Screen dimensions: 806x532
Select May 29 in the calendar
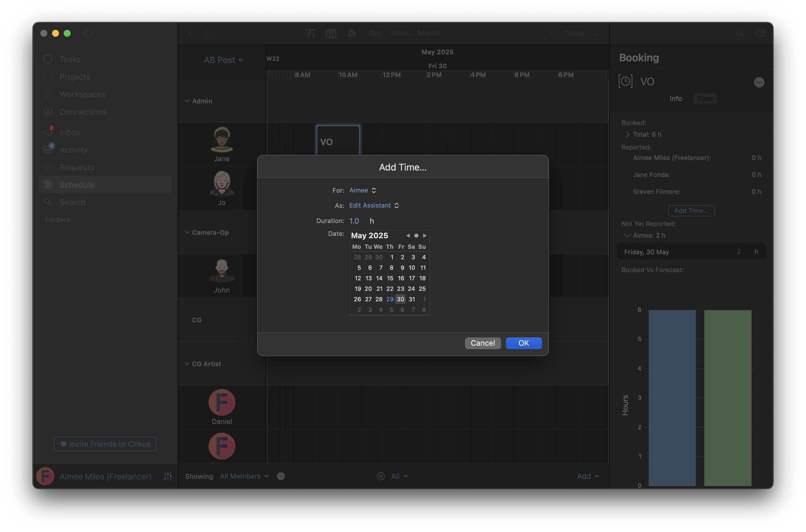pyautogui.click(x=390, y=299)
